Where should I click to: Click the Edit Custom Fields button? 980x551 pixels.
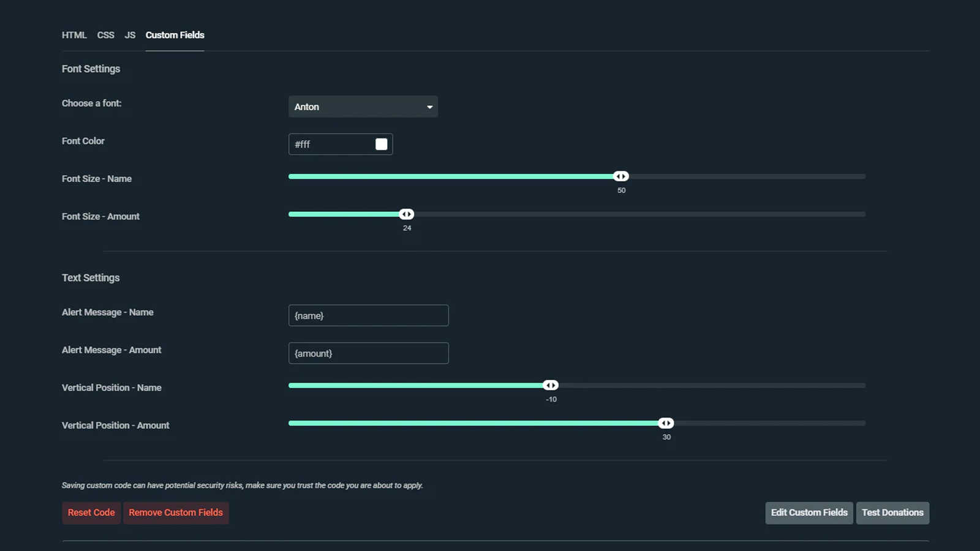(x=809, y=512)
